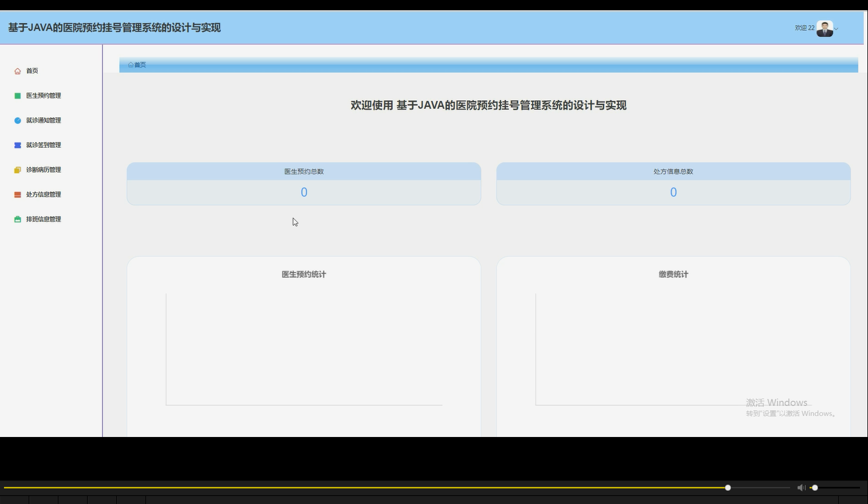Viewport: 868px width, 504px height.
Task: Click the 医生预约总数 card heading
Action: pyautogui.click(x=304, y=171)
